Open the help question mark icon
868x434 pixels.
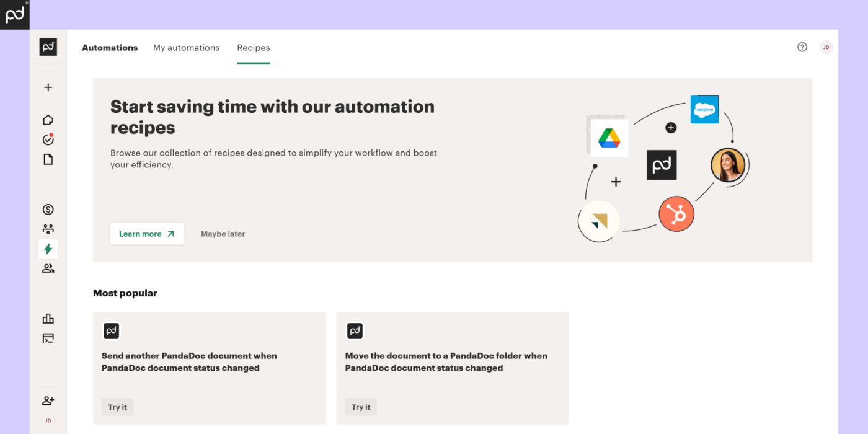pyautogui.click(x=802, y=47)
